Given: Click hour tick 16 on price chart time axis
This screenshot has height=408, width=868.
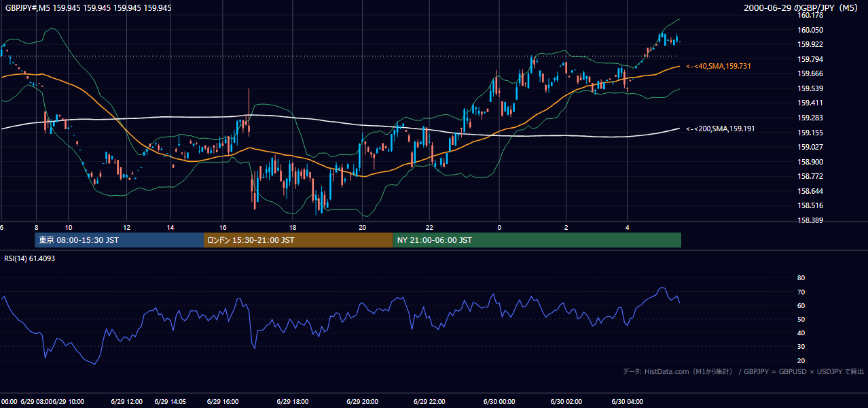Looking at the screenshot, I should (223, 227).
